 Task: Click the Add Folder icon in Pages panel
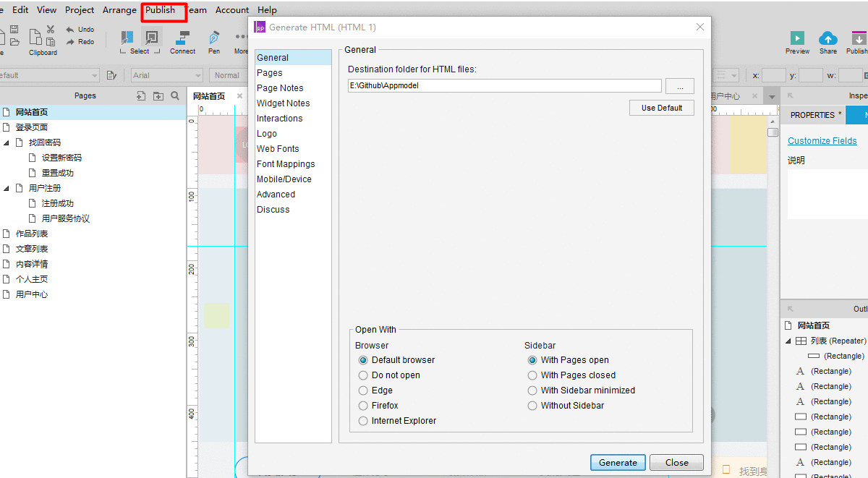pos(158,95)
